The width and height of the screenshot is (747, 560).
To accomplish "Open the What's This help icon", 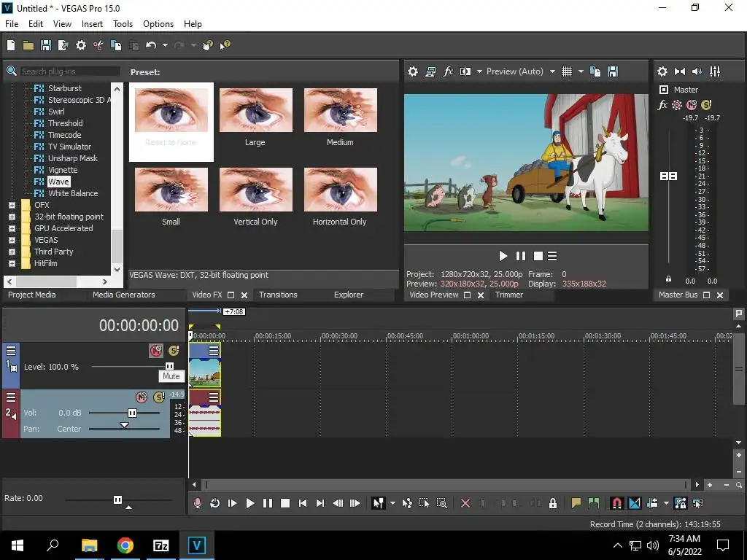I will tap(225, 45).
